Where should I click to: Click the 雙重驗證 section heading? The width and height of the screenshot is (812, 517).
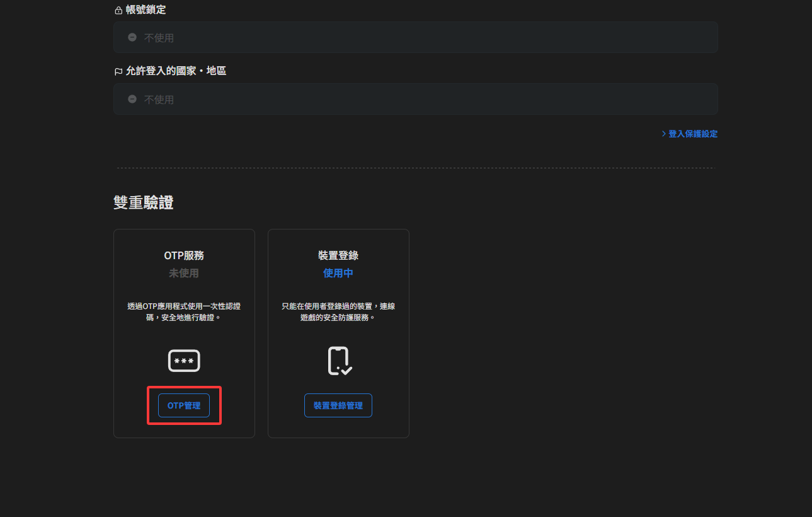point(144,202)
